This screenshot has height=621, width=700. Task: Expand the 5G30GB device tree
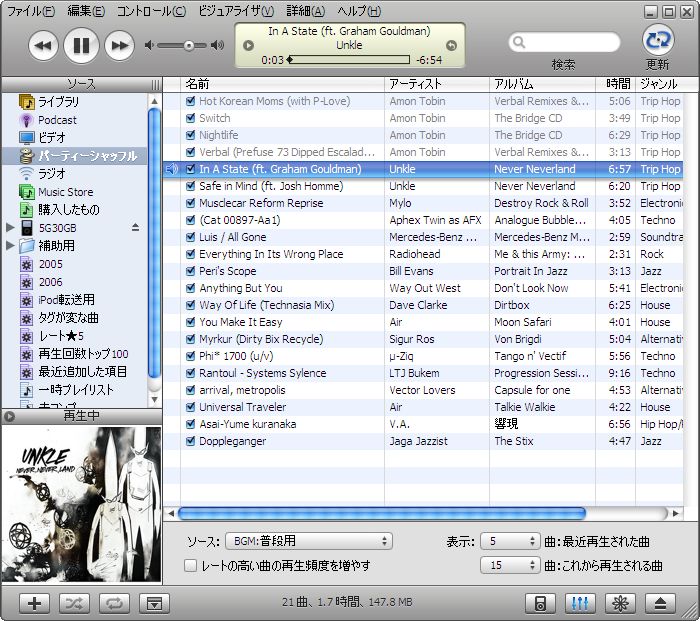(x=10, y=228)
